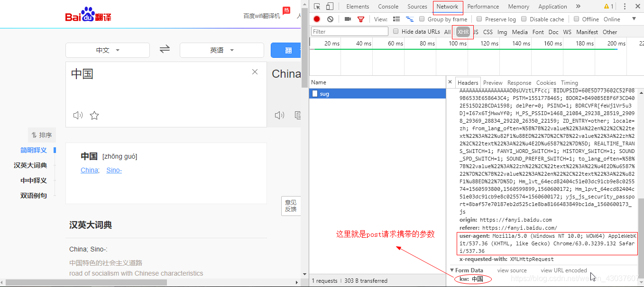644x287 pixels.
Task: Open the Response tab
Action: pyautogui.click(x=519, y=82)
